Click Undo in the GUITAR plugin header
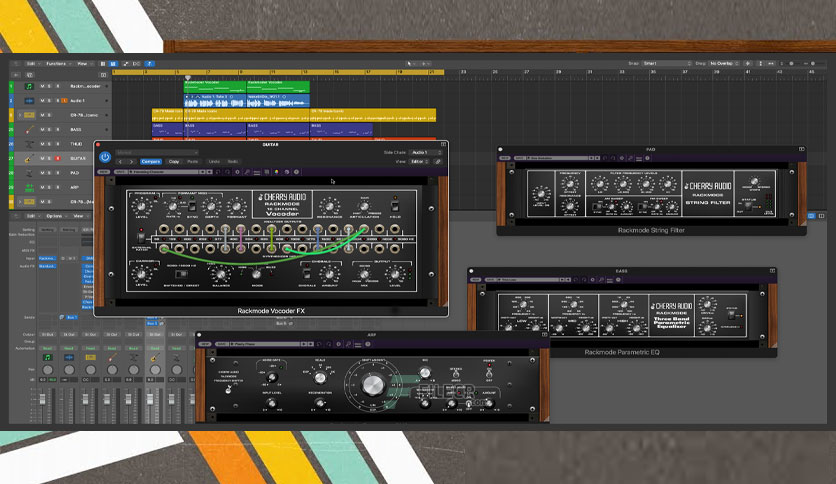This screenshot has width=836, height=484. tap(214, 162)
